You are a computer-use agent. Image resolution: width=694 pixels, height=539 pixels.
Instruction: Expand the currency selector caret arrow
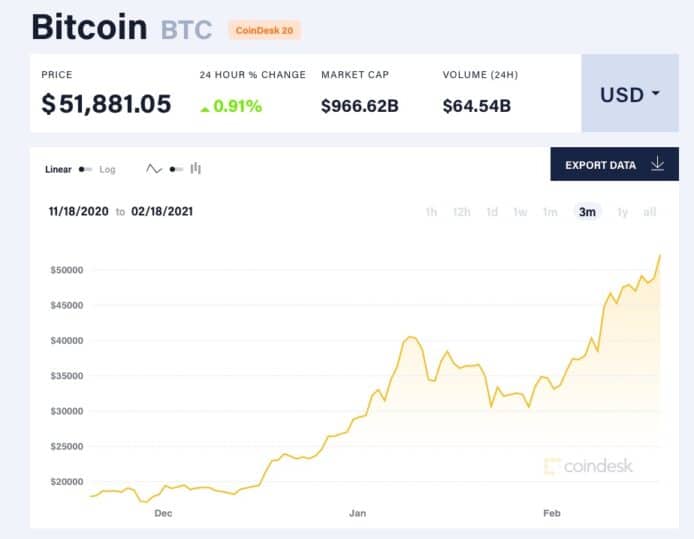(x=656, y=93)
